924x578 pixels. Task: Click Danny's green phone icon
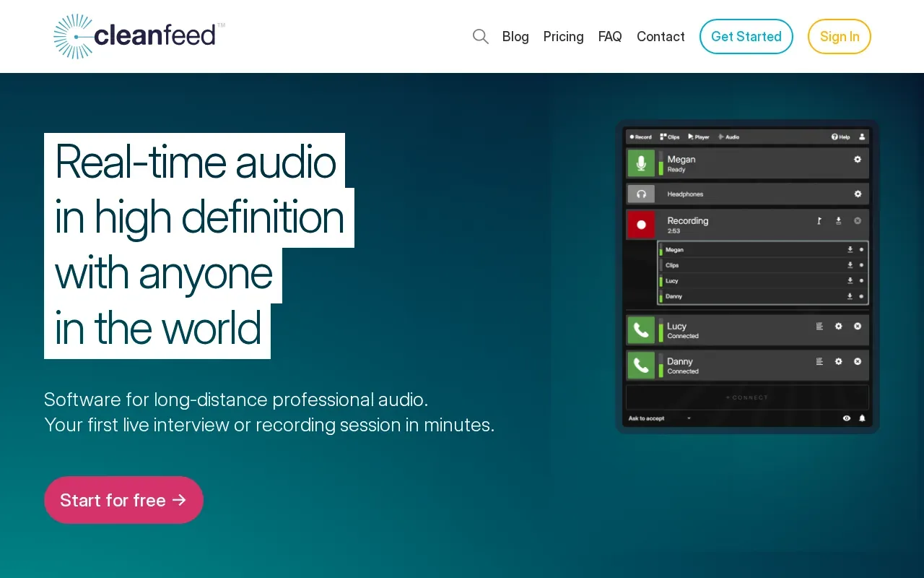[641, 366]
